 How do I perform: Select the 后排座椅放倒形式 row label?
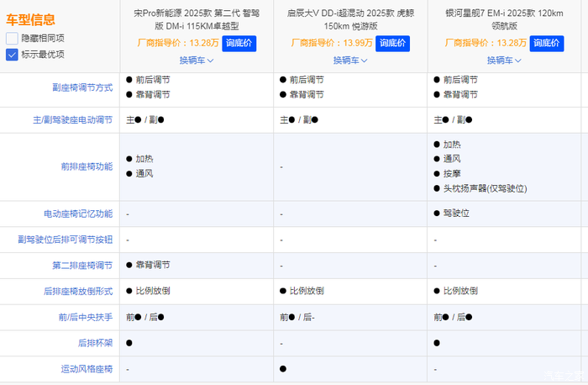[x=78, y=291]
